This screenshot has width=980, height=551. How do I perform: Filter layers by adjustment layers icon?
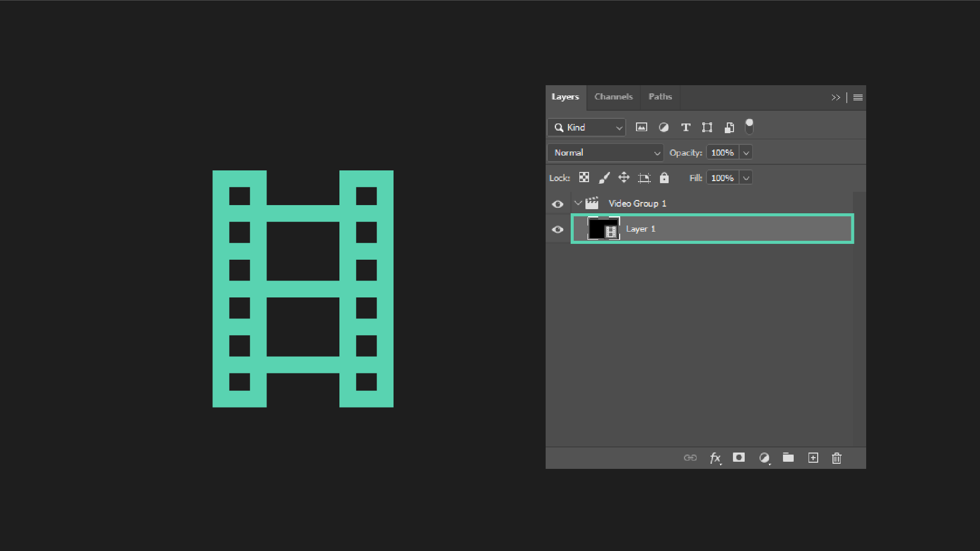664,128
